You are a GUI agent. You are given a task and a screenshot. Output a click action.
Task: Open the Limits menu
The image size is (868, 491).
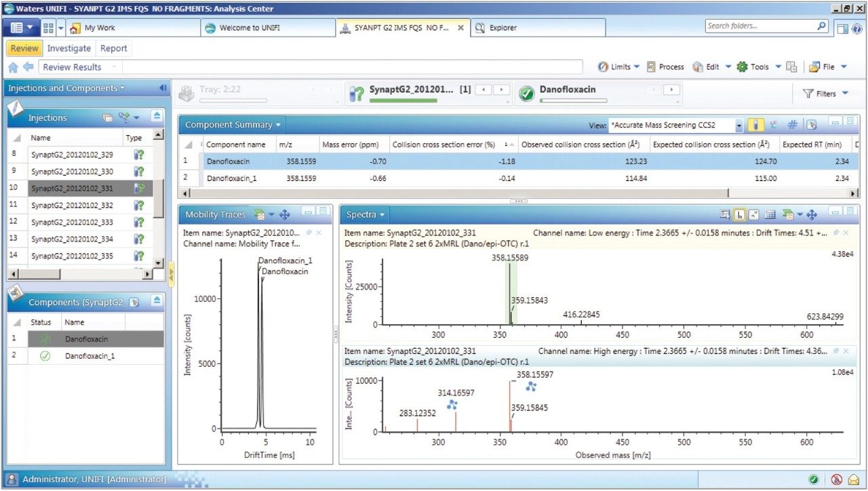[x=618, y=66]
